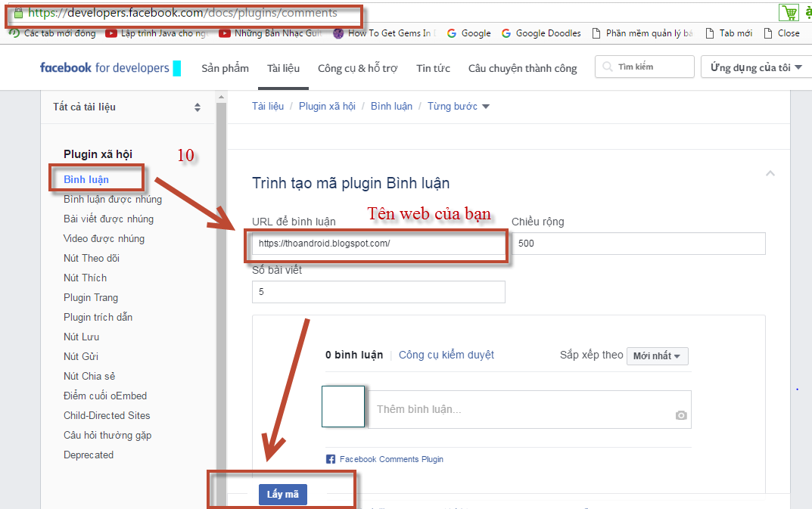Click the commenter avatar placeholder
Image resolution: width=812 pixels, height=509 pixels.
click(344, 406)
